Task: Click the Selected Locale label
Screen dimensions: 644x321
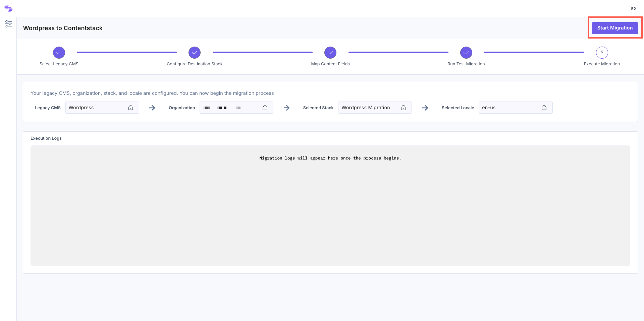Action: [x=458, y=108]
